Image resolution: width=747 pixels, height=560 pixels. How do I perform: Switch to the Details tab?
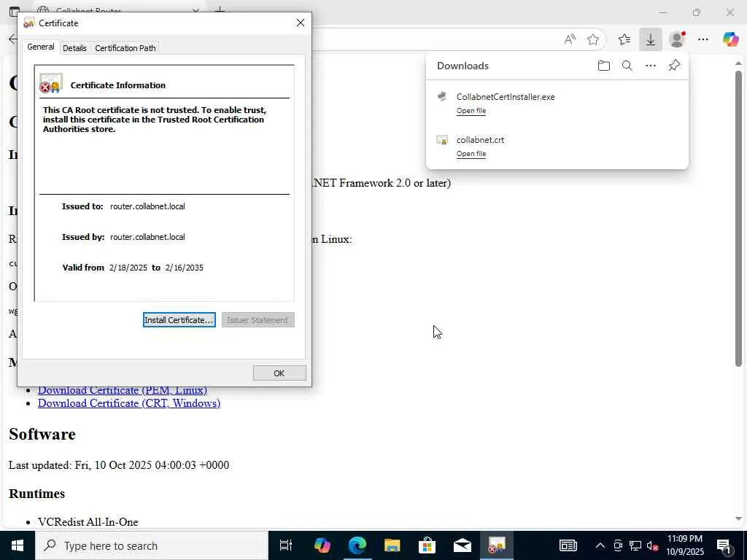click(x=74, y=48)
